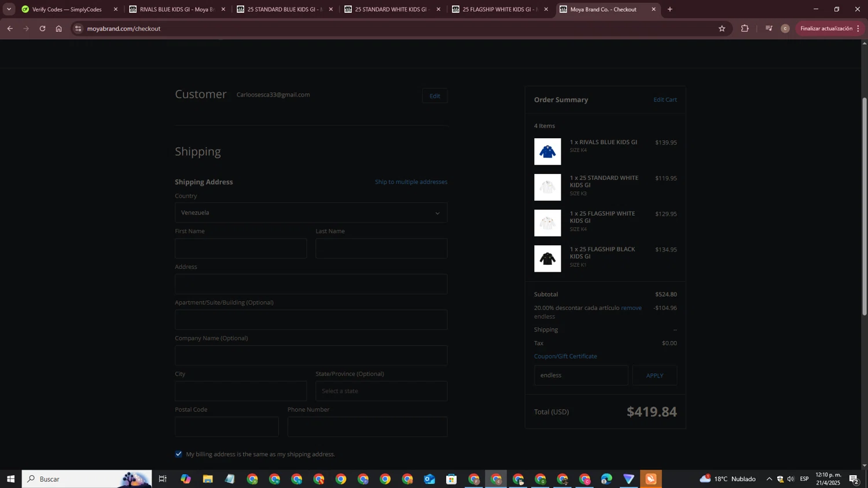Click the RIVALS BLUE KIDS GI thumbnail
868x488 pixels.
[547, 151]
